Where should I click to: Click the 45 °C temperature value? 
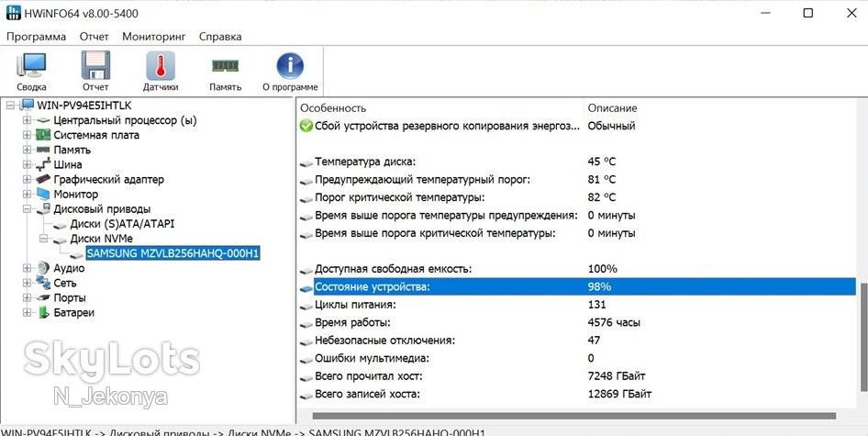(x=602, y=162)
